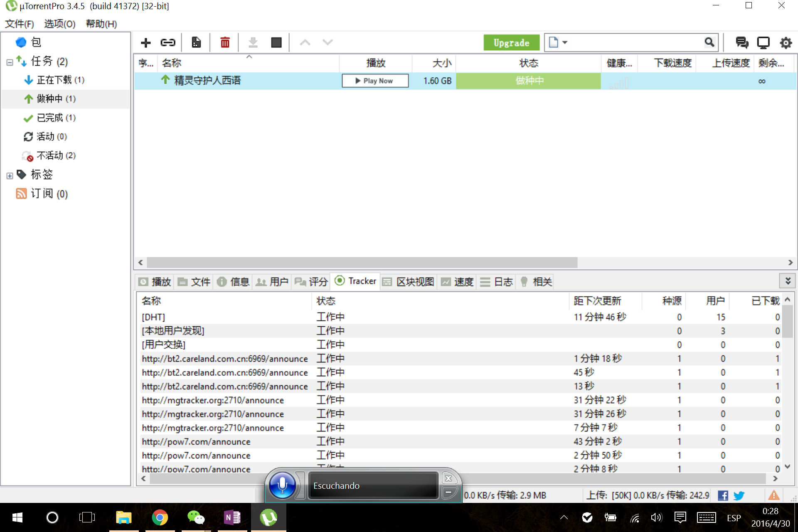Close the Escuchando speech recognition bar
Viewport: 798px width, 532px height.
click(x=448, y=478)
